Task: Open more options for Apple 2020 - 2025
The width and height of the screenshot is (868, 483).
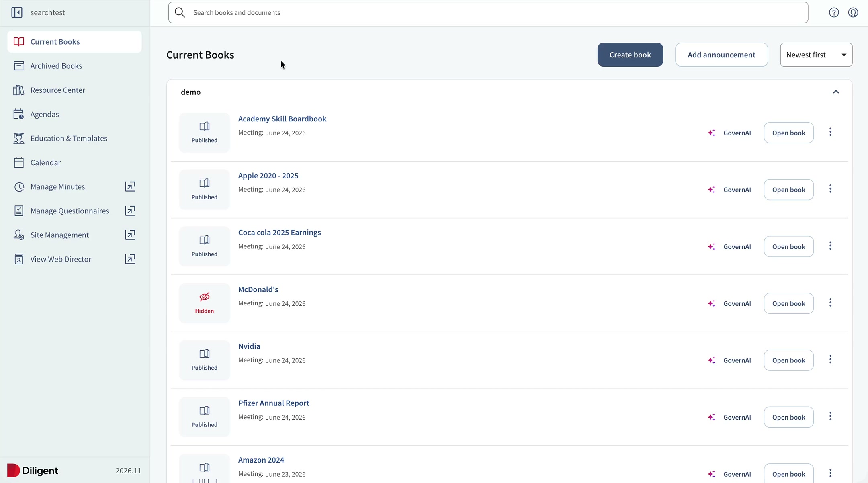Action: pos(830,189)
